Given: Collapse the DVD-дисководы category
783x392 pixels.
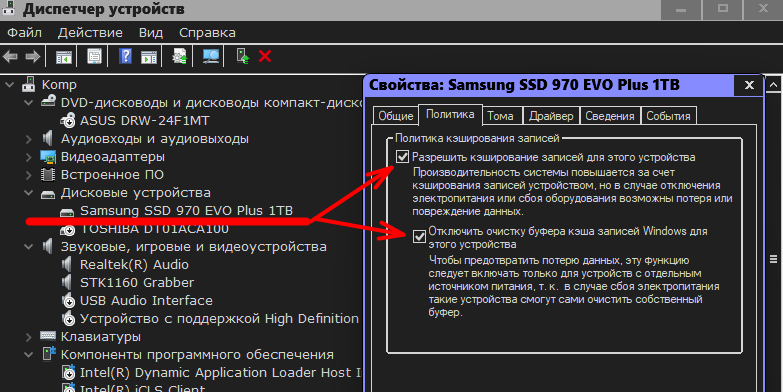Looking at the screenshot, I should tap(29, 103).
